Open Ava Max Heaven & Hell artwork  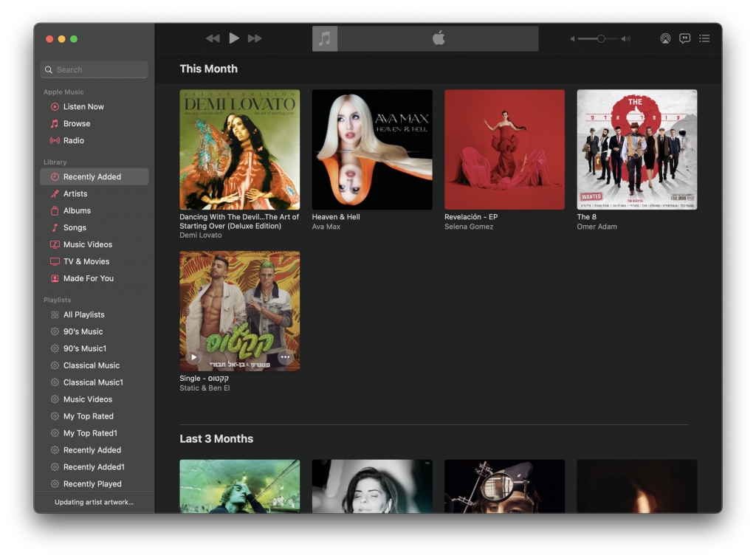pos(372,149)
